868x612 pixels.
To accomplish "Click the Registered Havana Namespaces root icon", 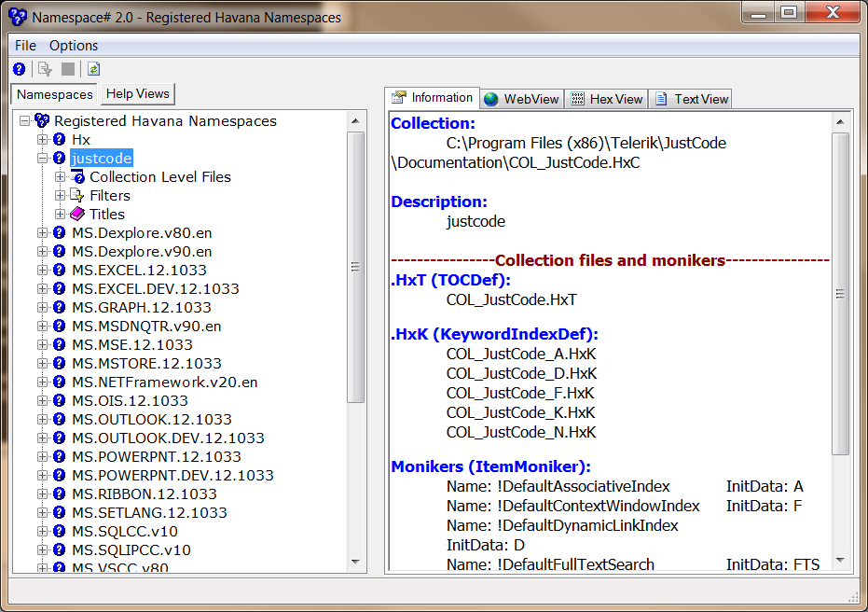I will click(x=42, y=120).
